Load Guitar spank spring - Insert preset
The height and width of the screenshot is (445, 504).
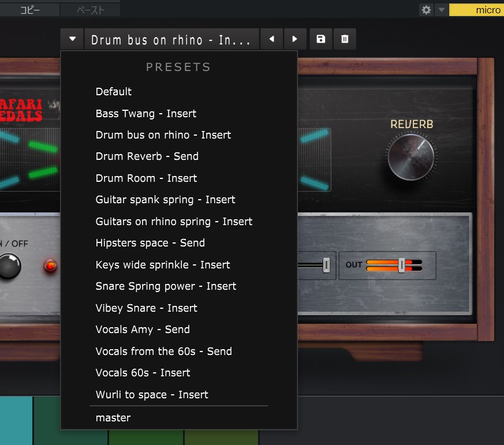pyautogui.click(x=165, y=200)
